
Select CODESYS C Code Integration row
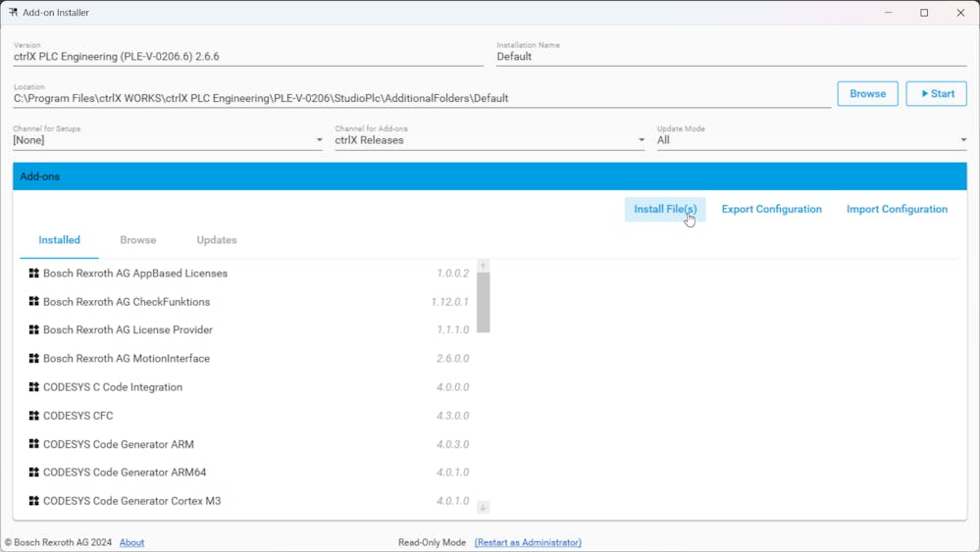pos(249,387)
